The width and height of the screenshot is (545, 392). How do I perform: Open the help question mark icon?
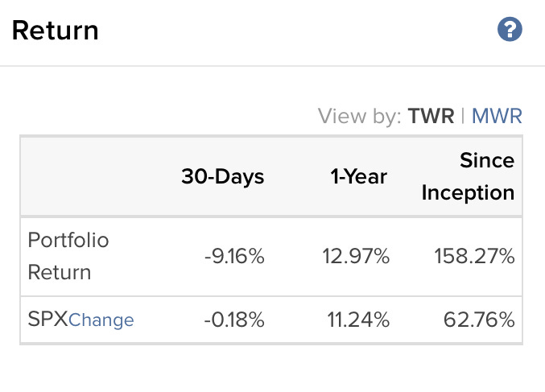510,29
